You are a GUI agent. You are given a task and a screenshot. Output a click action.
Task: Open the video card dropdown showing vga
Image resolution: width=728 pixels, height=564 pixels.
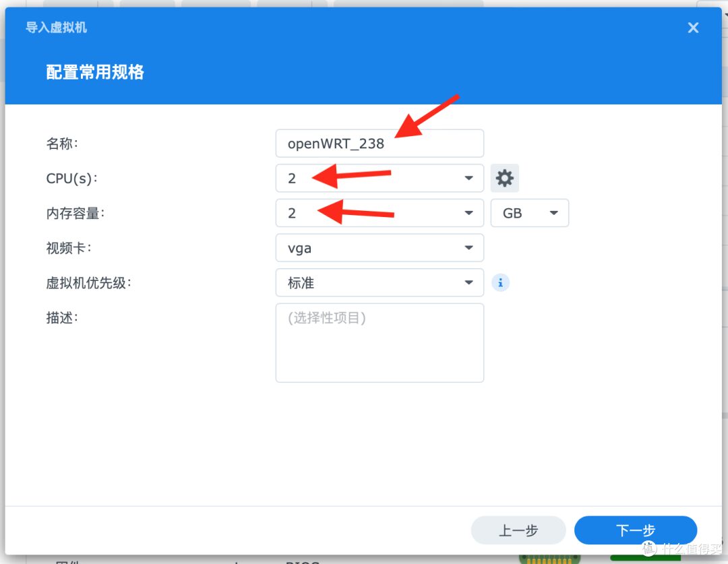(468, 248)
